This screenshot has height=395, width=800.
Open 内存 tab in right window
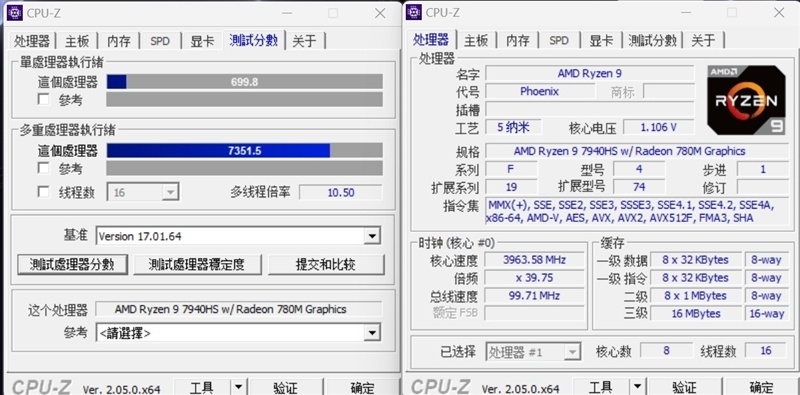click(518, 41)
